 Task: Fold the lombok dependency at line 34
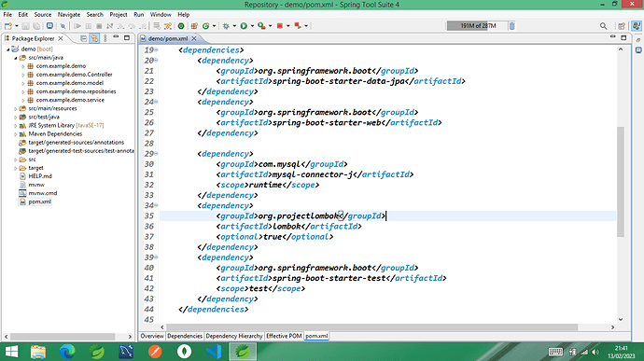tap(156, 205)
